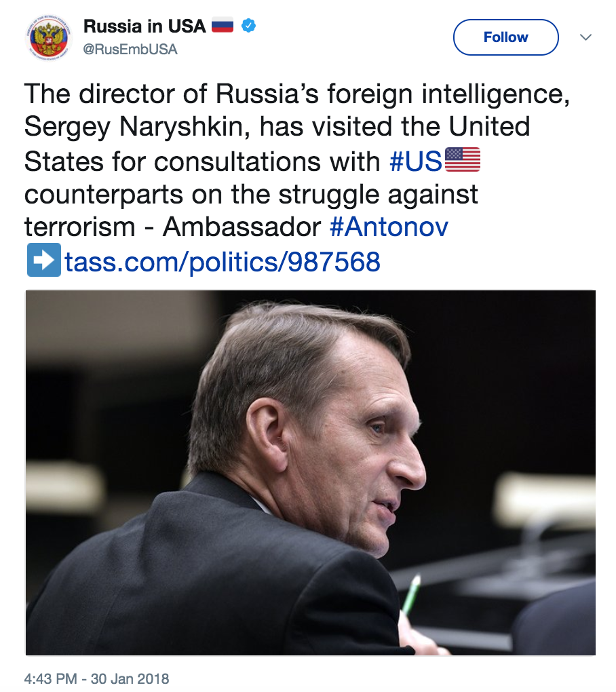The width and height of the screenshot is (616, 692).
Task: Click the Russian flag emoji beside name
Action: coord(223,26)
